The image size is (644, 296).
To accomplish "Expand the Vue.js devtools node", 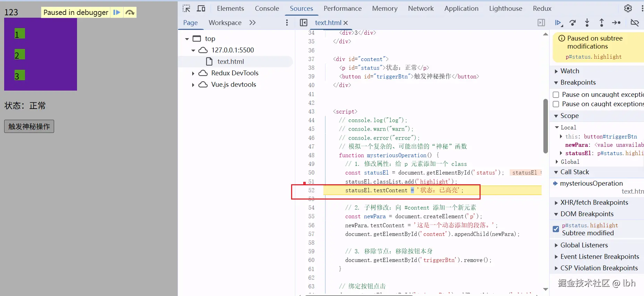I will 193,85.
